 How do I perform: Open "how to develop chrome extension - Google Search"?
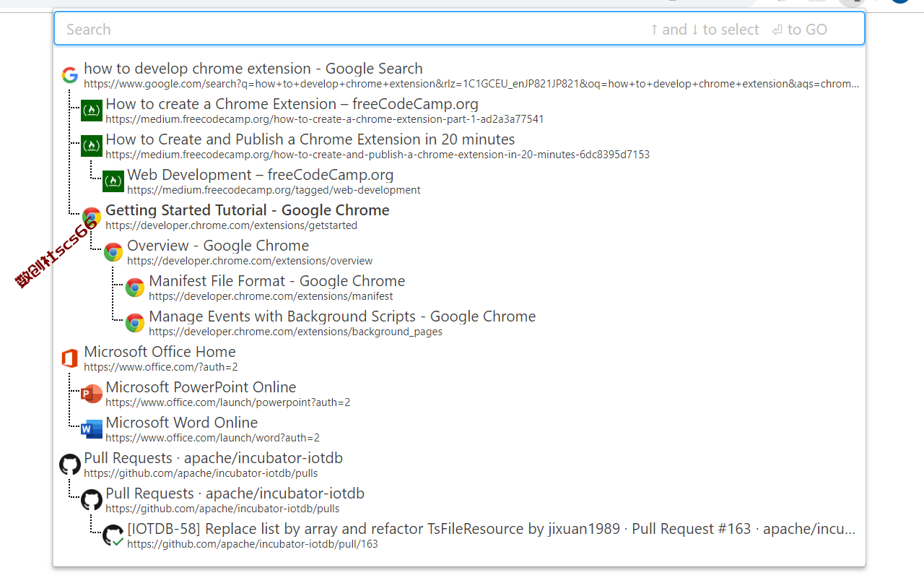253,69
